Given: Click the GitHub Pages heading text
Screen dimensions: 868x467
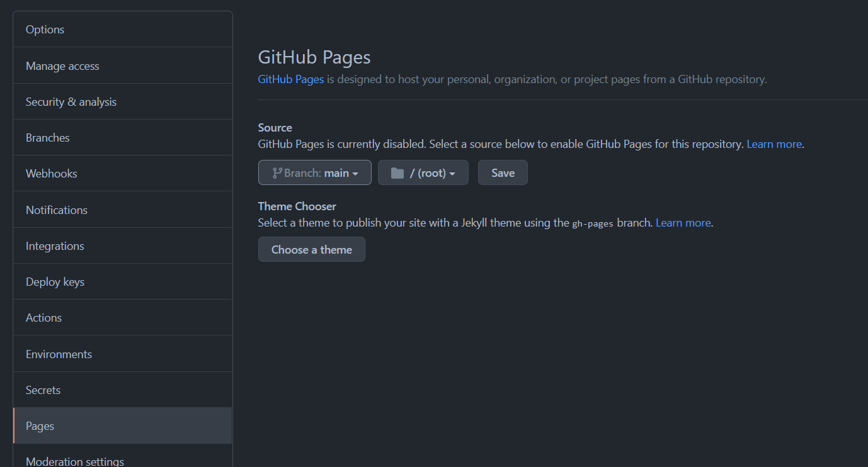Looking at the screenshot, I should [x=314, y=57].
